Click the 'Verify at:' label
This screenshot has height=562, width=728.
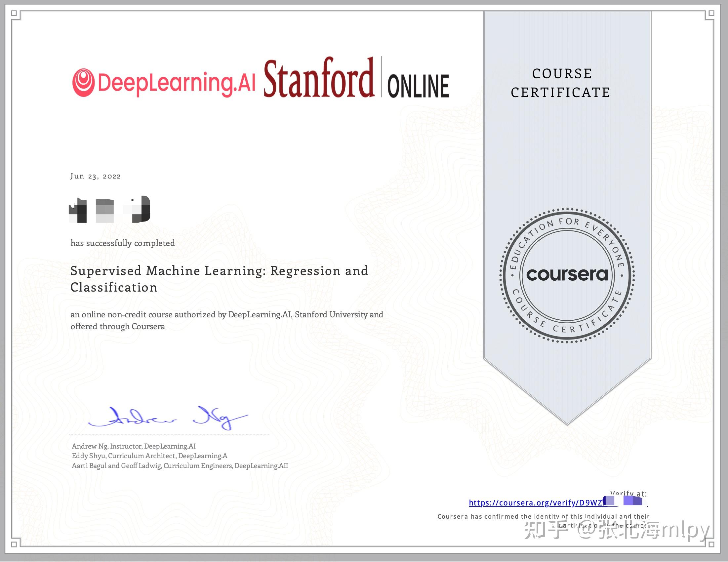click(x=629, y=494)
